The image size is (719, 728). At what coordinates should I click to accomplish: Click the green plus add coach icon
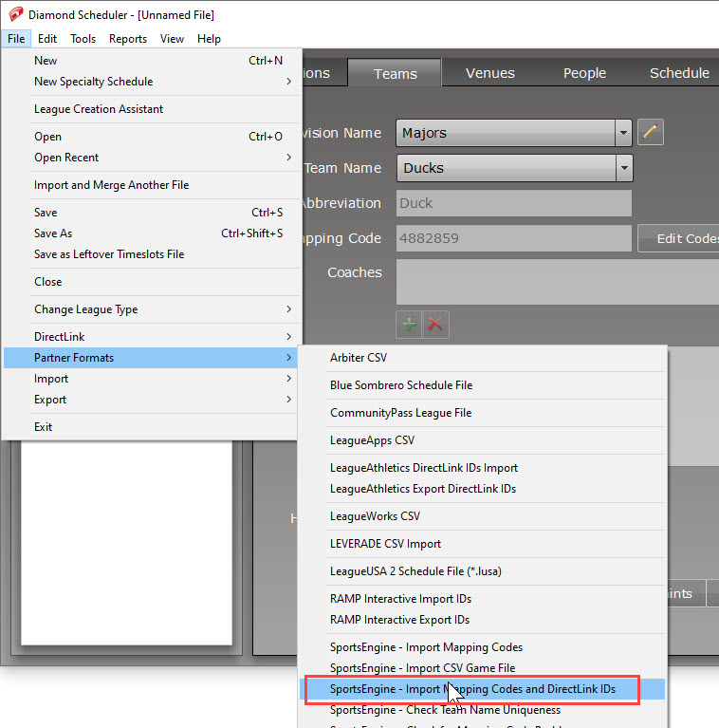tap(409, 324)
